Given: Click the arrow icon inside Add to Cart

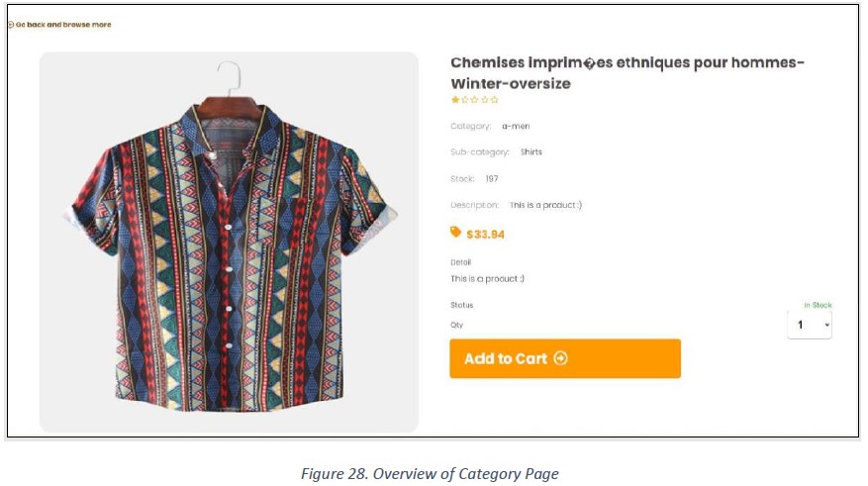Looking at the screenshot, I should pyautogui.click(x=560, y=358).
